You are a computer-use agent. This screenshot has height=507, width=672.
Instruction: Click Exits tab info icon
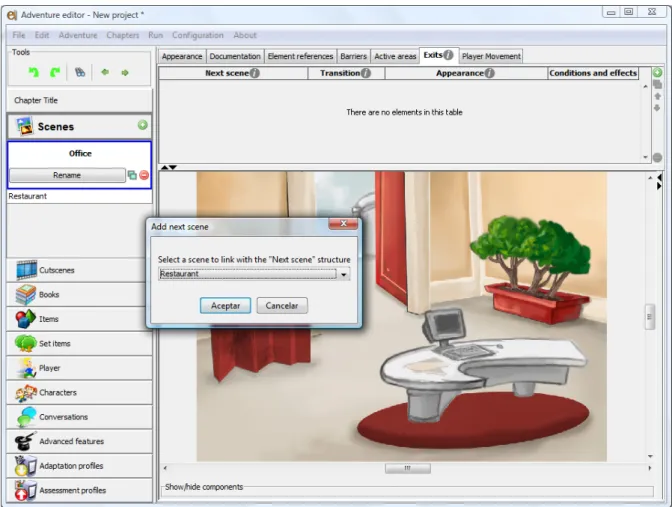pos(448,55)
